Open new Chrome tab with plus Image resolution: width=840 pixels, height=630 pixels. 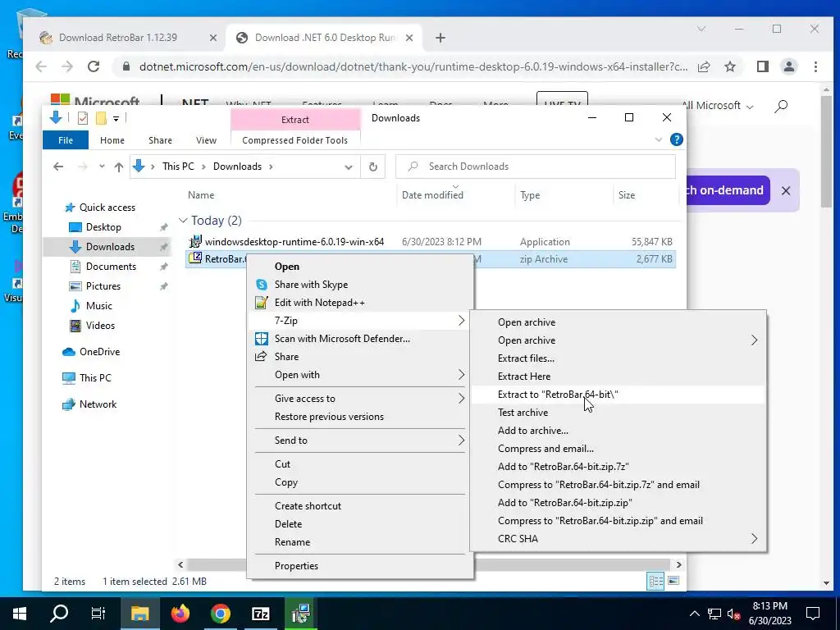tap(441, 38)
